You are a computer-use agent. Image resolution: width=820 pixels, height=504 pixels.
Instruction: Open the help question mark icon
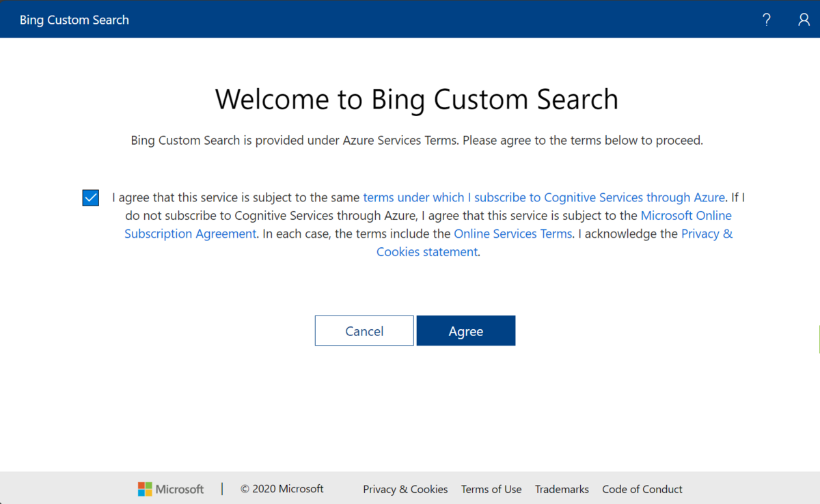767,20
